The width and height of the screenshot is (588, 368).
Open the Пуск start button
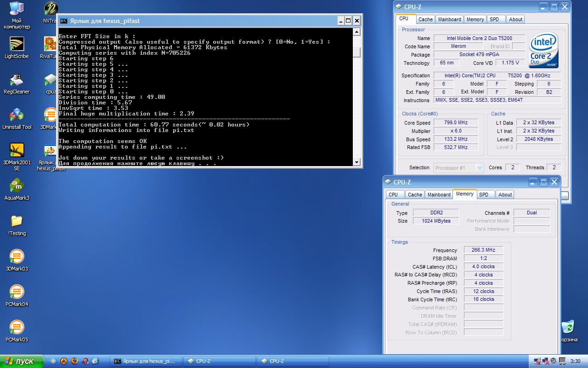tap(22, 361)
